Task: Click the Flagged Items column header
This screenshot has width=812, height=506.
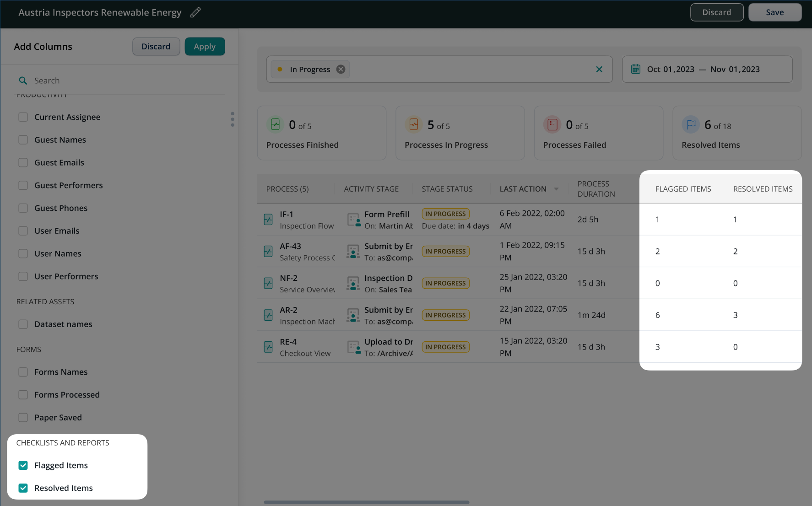Action: click(x=683, y=189)
